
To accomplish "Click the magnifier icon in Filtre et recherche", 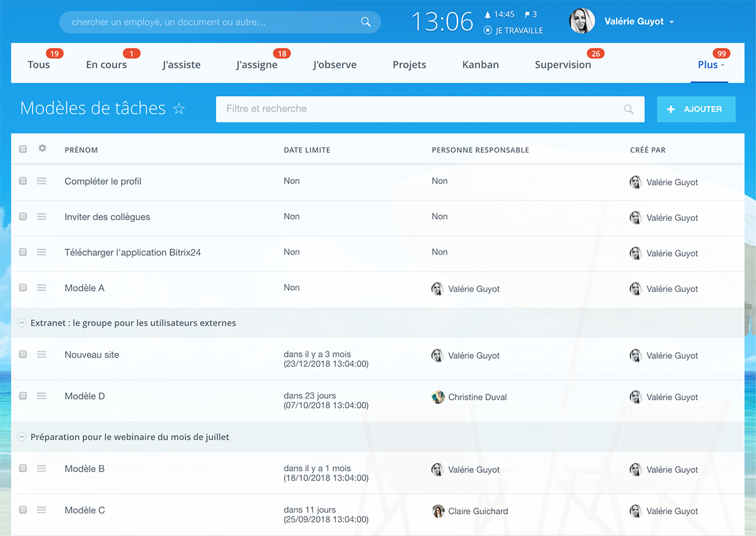I will click(628, 109).
